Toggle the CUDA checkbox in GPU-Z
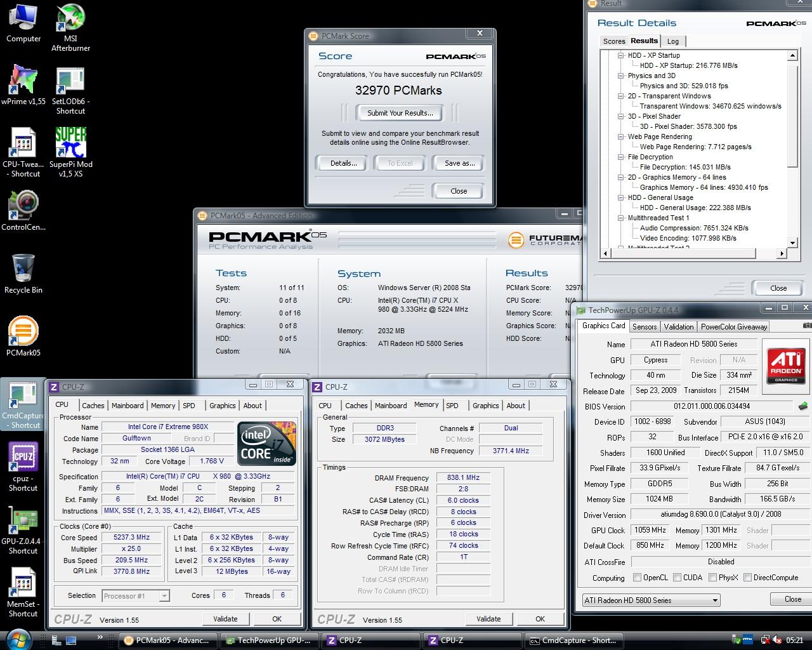Image resolution: width=812 pixels, height=650 pixels. [677, 578]
